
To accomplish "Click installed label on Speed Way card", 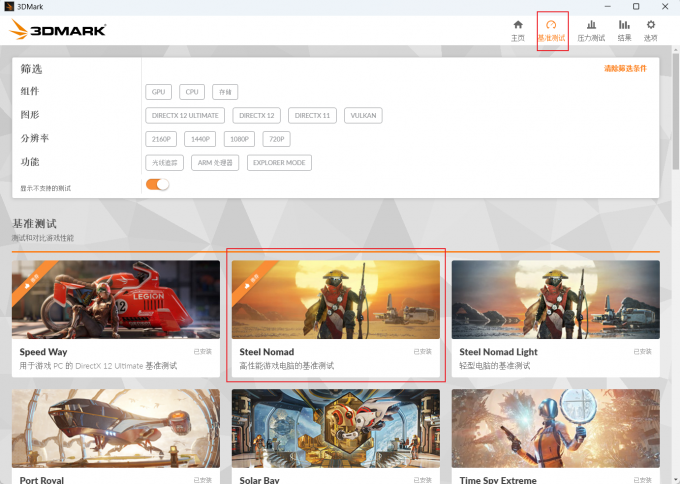I will tap(203, 351).
